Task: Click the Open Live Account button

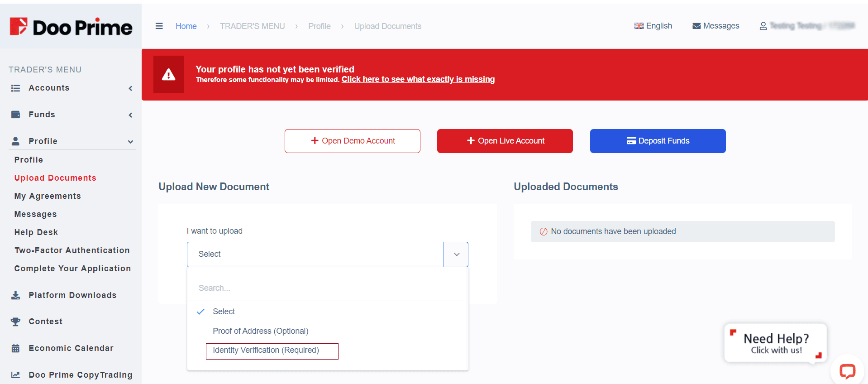Action: point(505,141)
